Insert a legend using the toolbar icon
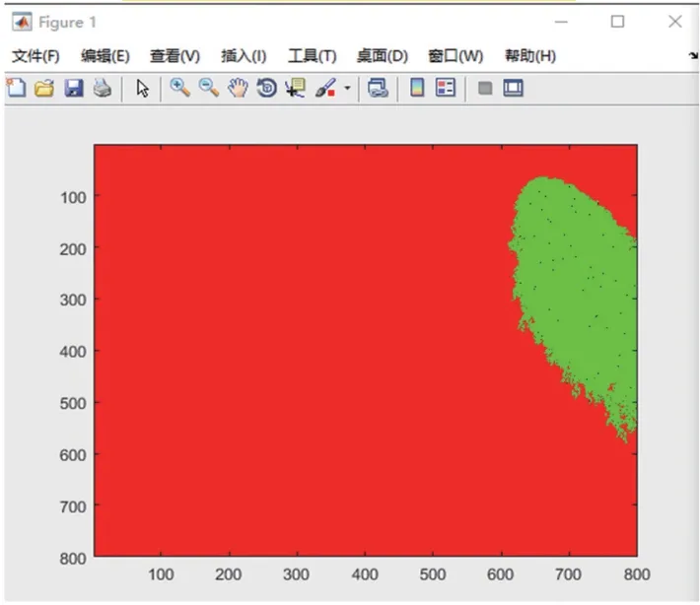This screenshot has width=700, height=605. (446, 88)
